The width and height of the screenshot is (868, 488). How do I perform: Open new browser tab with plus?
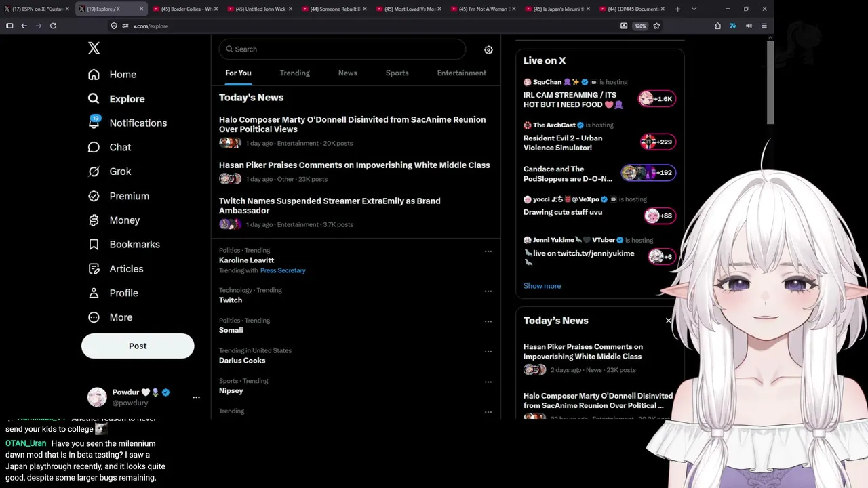tap(677, 9)
